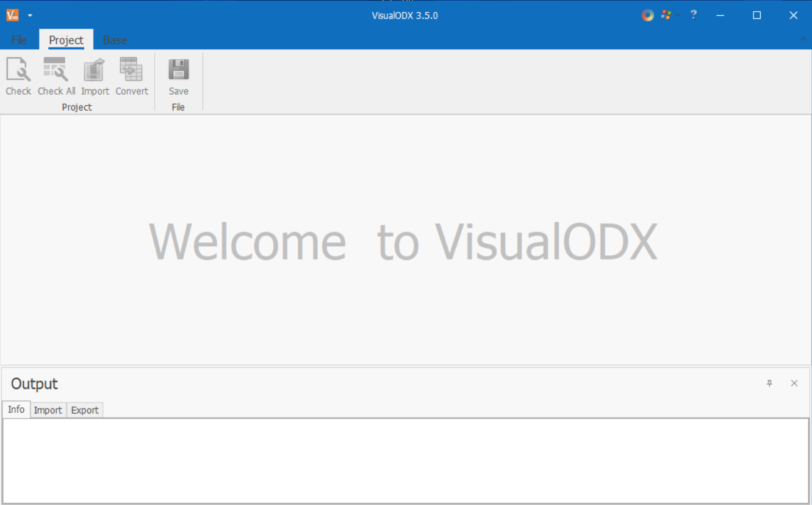Select the Info output tab
The height and width of the screenshot is (505, 812).
pyautogui.click(x=16, y=409)
